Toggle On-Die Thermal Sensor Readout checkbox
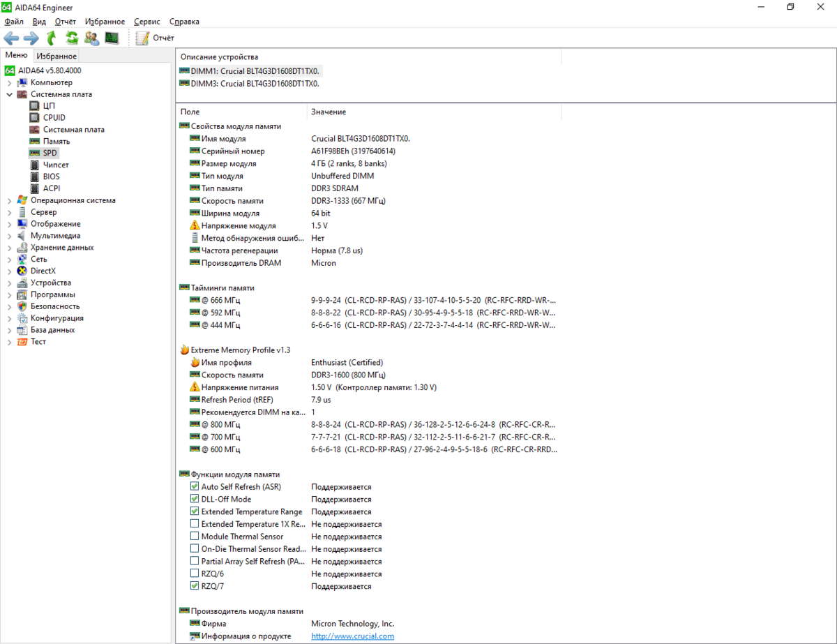This screenshot has width=837, height=644. pos(195,549)
